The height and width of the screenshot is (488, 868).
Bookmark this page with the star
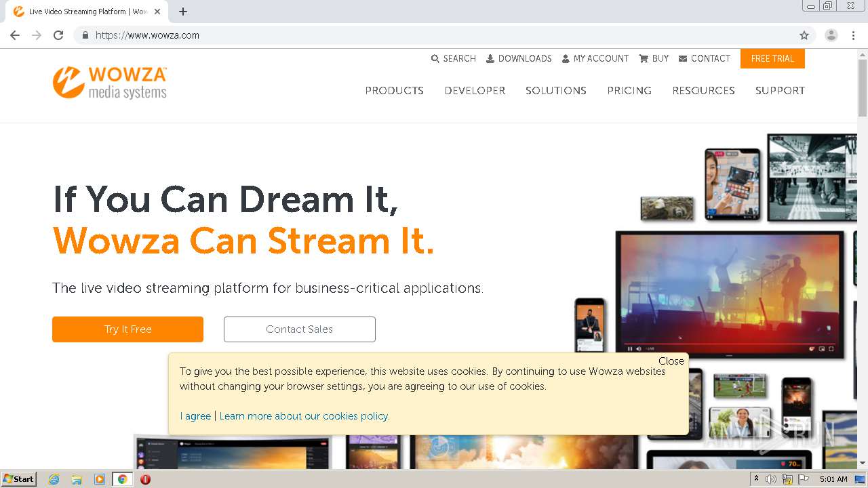pyautogui.click(x=804, y=35)
